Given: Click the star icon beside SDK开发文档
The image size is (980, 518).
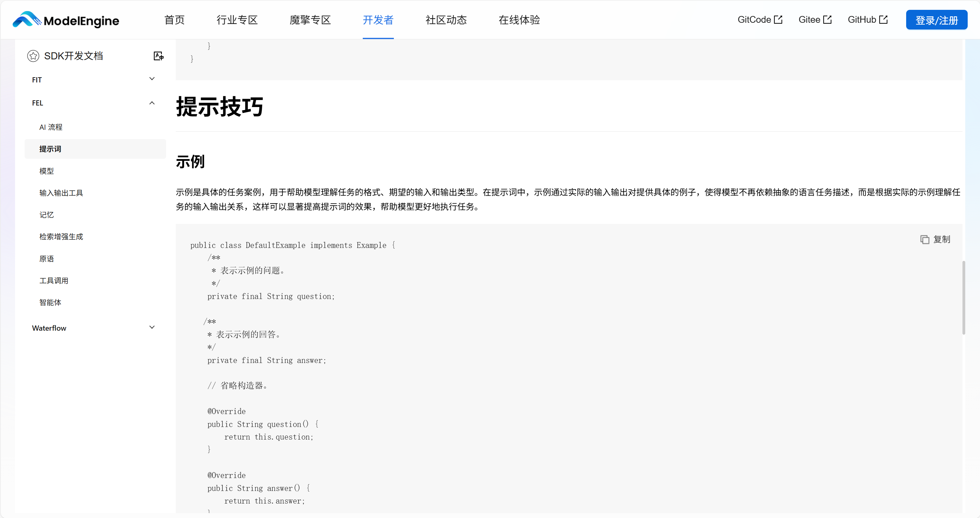Looking at the screenshot, I should pyautogui.click(x=33, y=56).
